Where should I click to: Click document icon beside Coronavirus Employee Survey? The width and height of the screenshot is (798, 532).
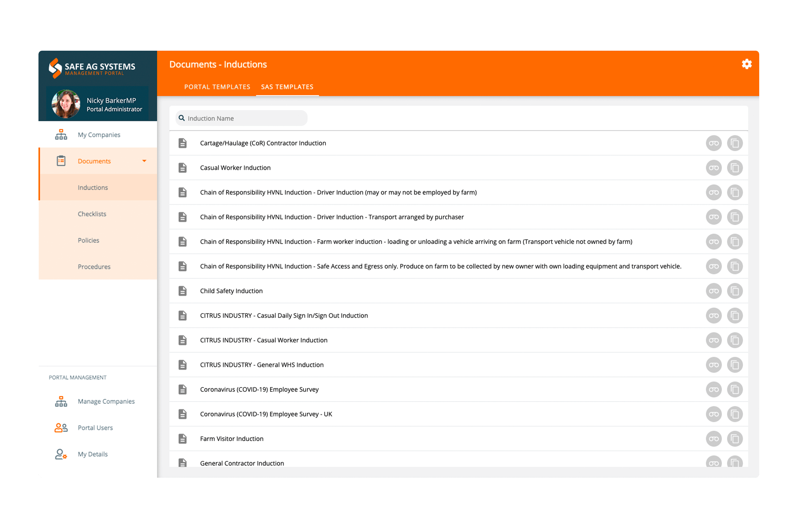tap(183, 389)
